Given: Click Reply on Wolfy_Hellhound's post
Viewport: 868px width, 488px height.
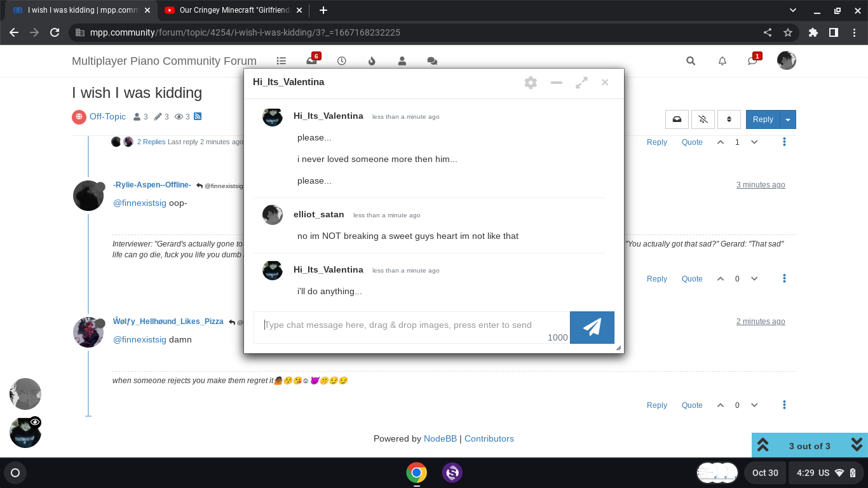Looking at the screenshot, I should coord(657,405).
